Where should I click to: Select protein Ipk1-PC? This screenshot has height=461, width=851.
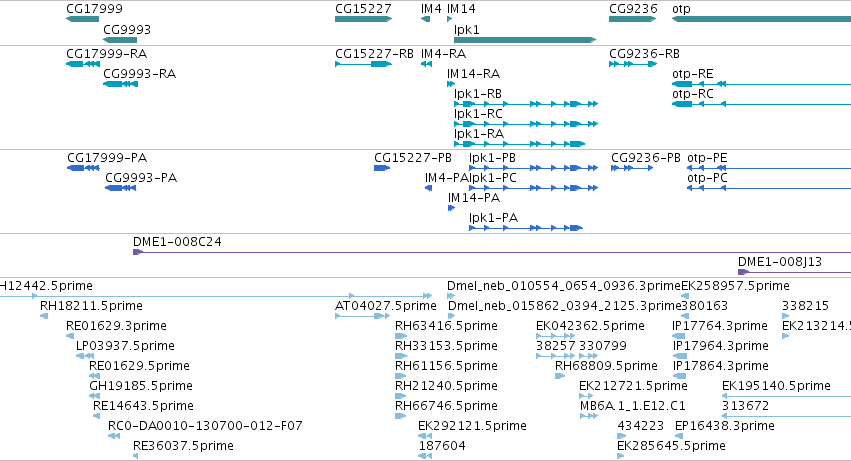coord(534,188)
